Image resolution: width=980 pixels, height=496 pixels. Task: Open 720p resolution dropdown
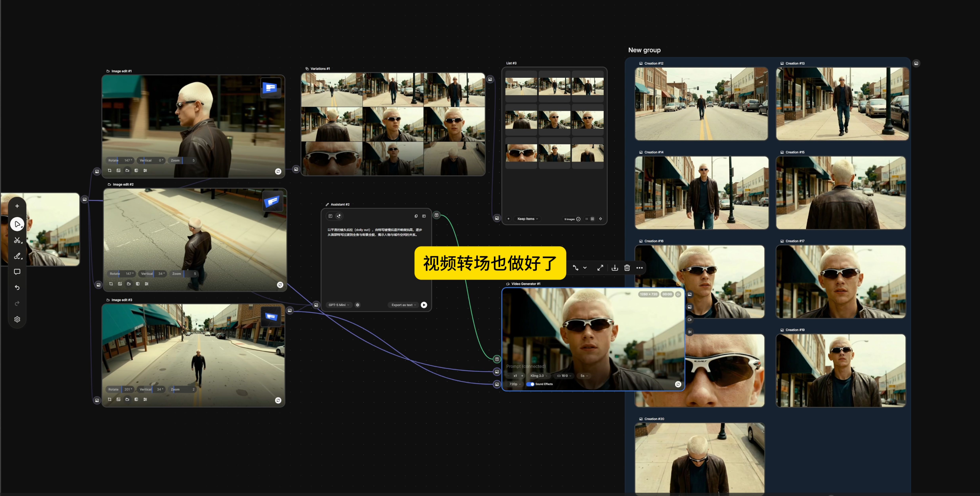click(515, 384)
